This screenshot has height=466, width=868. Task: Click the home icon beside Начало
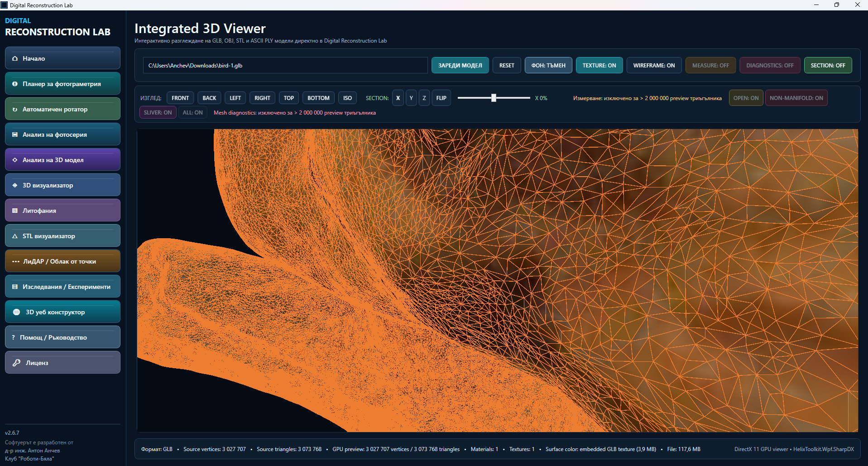click(x=15, y=58)
